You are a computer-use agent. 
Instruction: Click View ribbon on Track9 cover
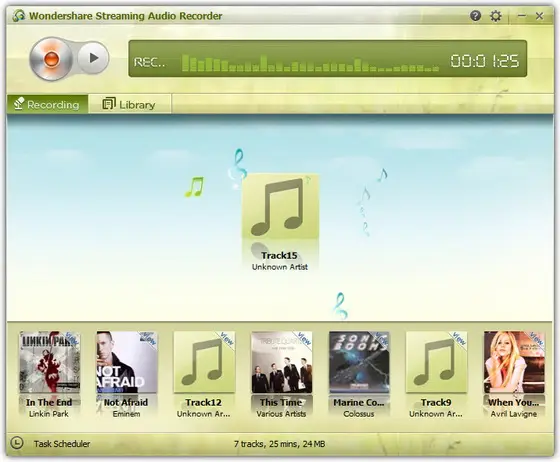(x=459, y=338)
